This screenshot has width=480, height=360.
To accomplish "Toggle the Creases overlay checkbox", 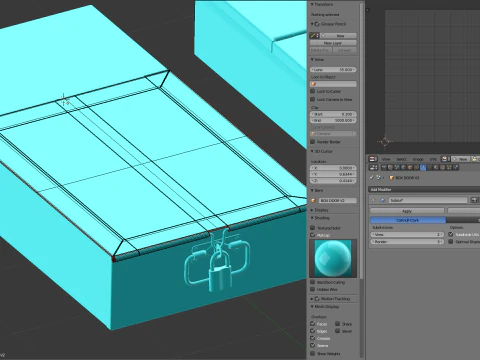I will pyautogui.click(x=313, y=338).
